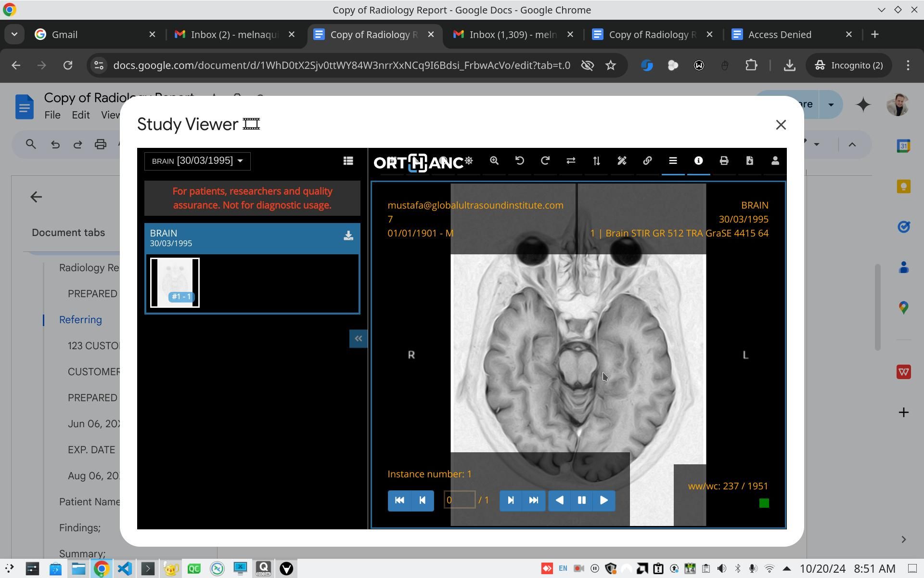Open Chrome three-dot menu
Image resolution: width=924 pixels, height=578 pixels.
pyautogui.click(x=908, y=66)
